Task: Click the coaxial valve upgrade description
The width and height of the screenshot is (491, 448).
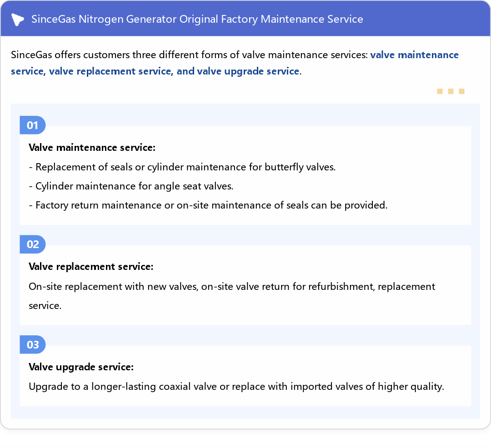Action: (236, 387)
